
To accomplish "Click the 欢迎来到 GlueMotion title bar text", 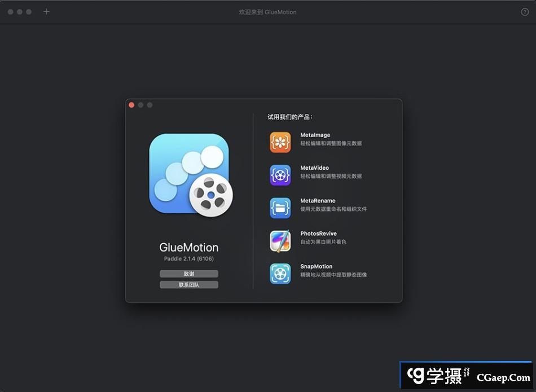I will 268,11.
